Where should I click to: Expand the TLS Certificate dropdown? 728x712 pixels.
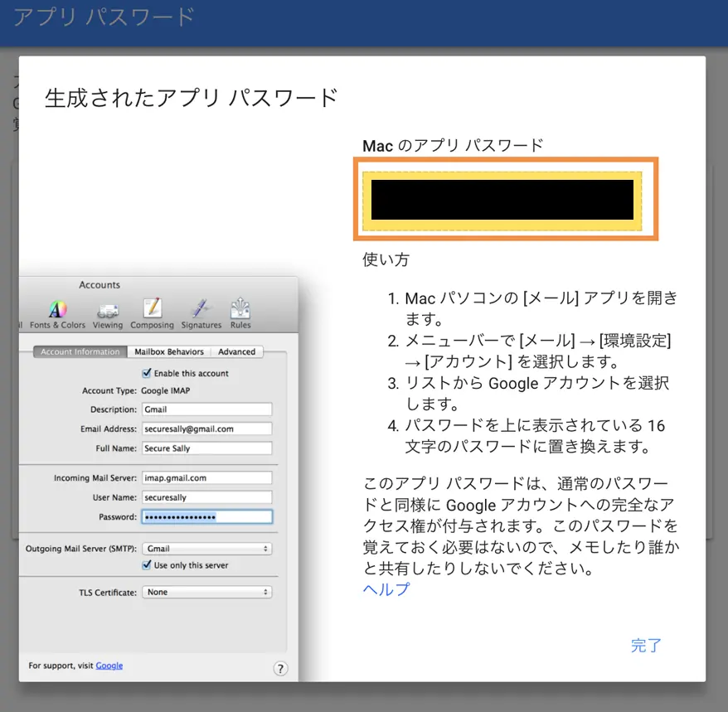point(207,593)
